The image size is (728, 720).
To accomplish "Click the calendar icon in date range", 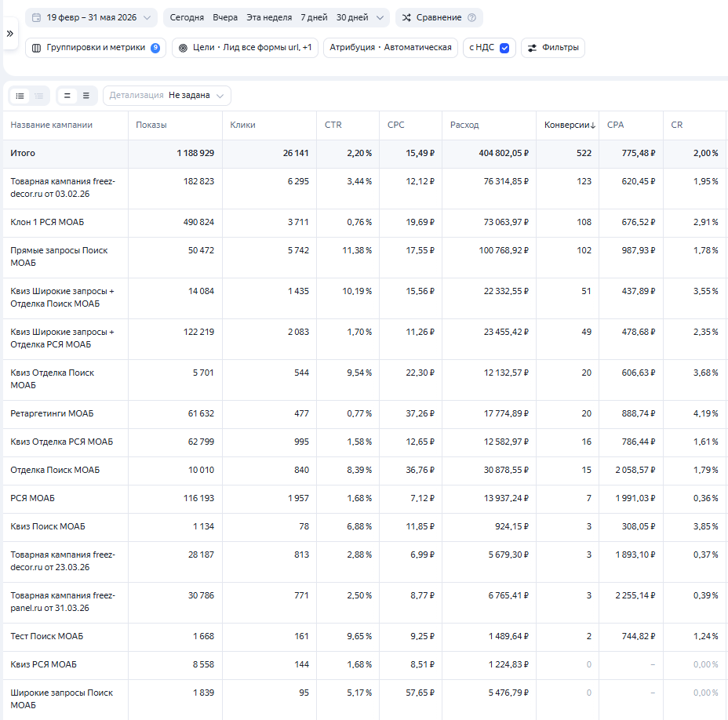I will 36,17.
